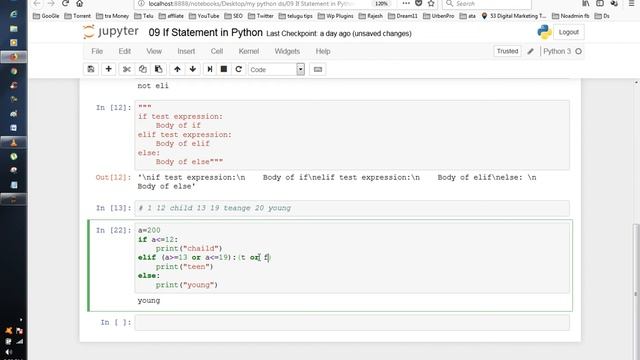Open the 53 Digital Marketing bookmark
This screenshot has height=360, width=640.
tap(514, 16)
